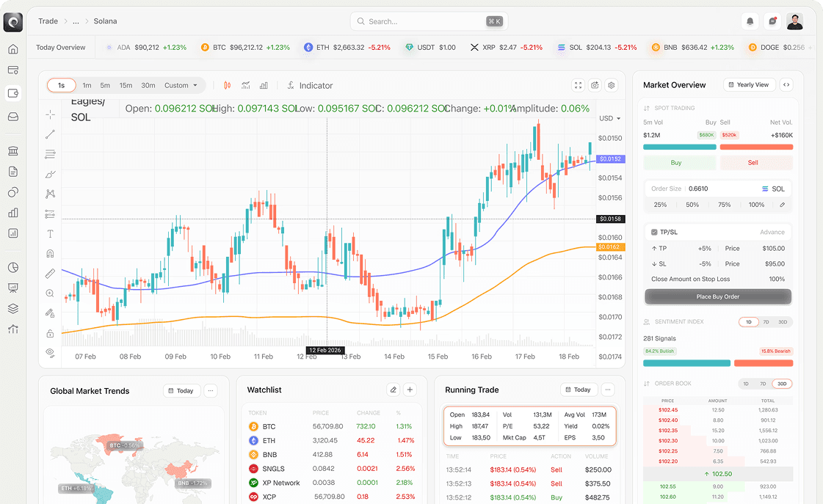Select the trend line drawing tool

click(x=51, y=134)
